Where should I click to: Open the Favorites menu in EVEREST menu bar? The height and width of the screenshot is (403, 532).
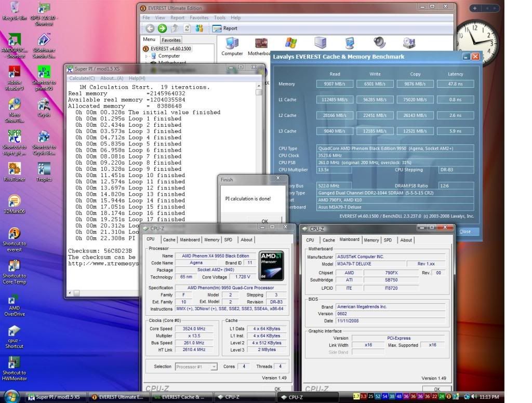(199, 18)
